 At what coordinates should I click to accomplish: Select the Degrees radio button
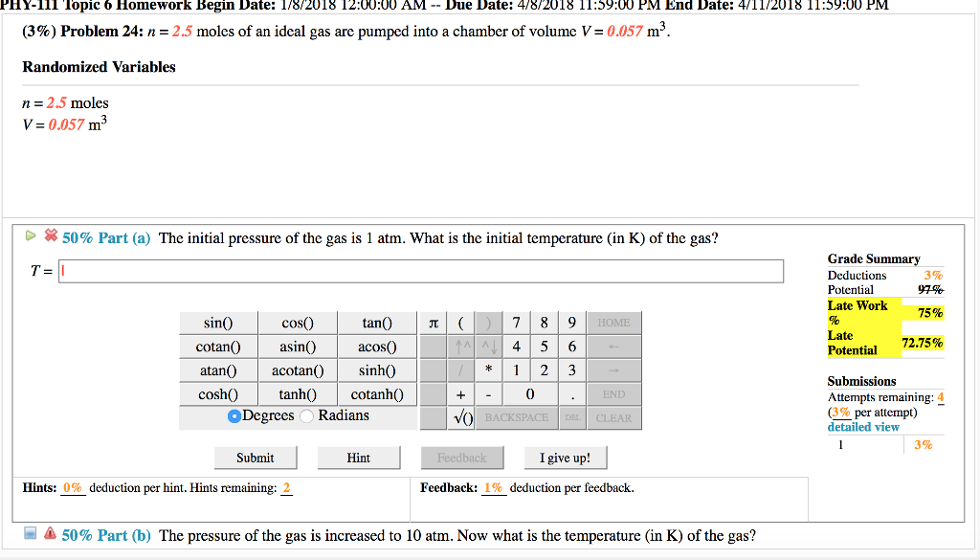234,416
